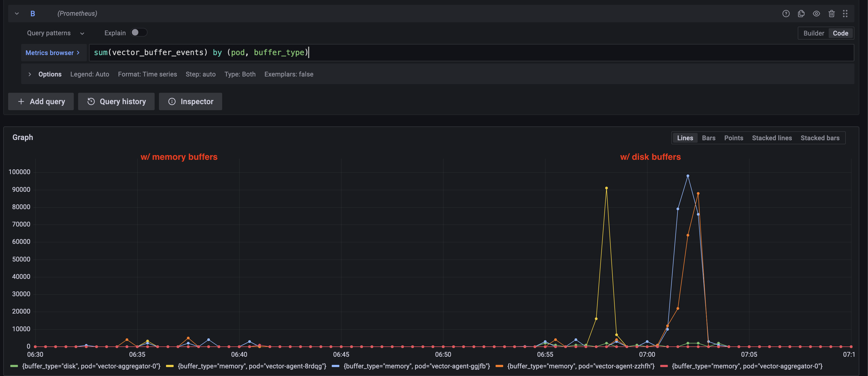Click the Add query button
Screen dimensions: 868x376
pyautogui.click(x=40, y=101)
